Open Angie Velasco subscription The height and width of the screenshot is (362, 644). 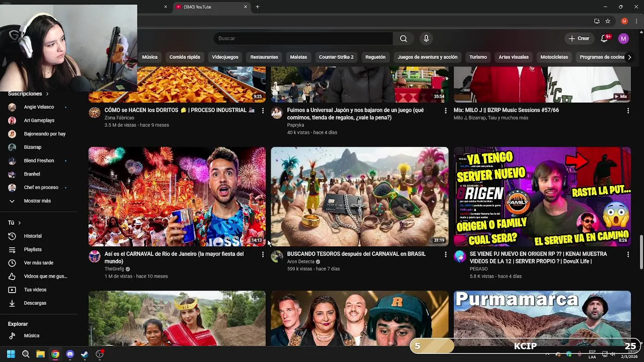[39, 107]
